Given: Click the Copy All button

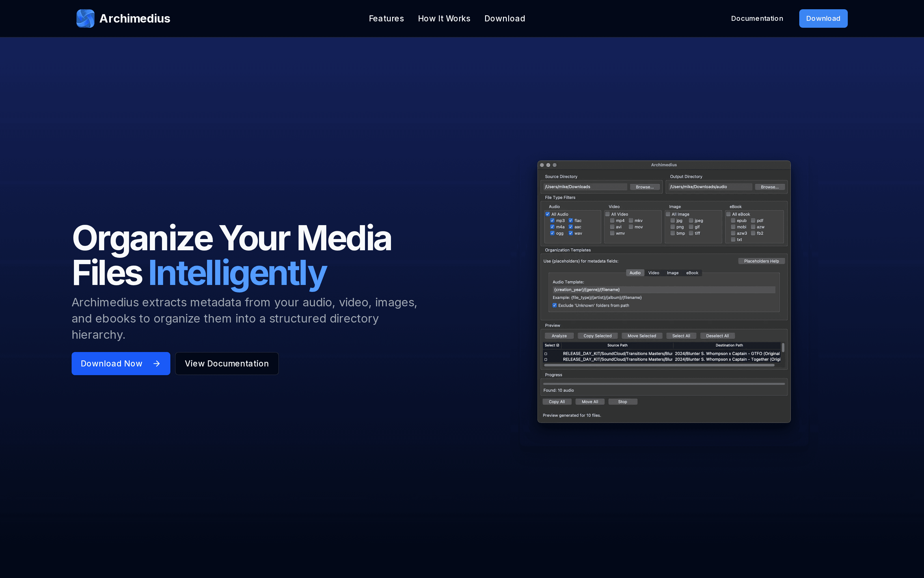Looking at the screenshot, I should coord(557,401).
